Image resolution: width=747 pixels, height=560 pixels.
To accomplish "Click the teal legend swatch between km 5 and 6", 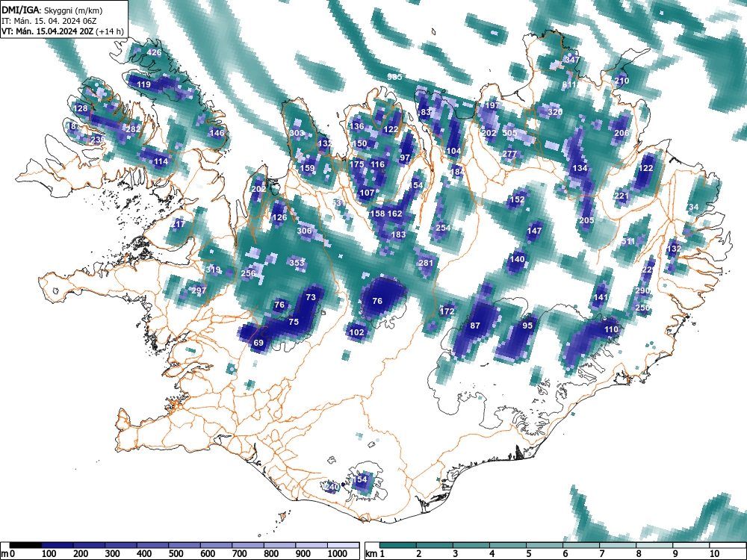I will pyautogui.click(x=545, y=545).
